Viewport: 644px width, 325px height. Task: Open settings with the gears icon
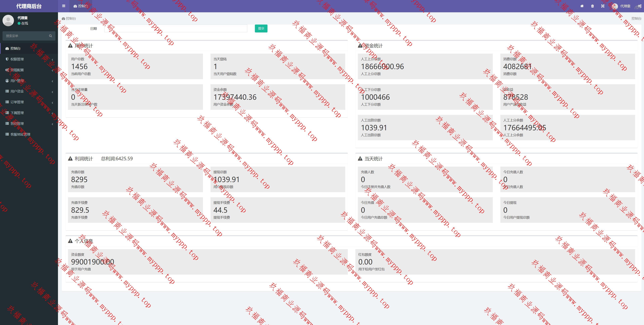639,6
